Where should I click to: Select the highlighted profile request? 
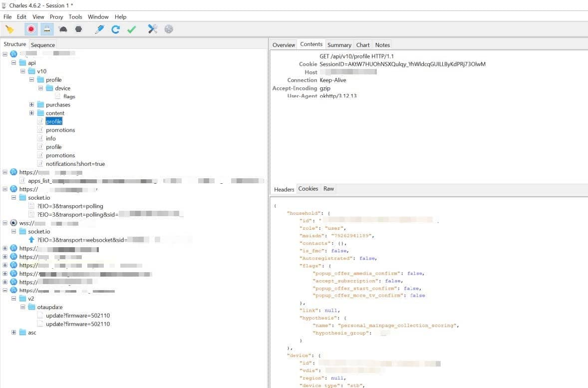53,121
